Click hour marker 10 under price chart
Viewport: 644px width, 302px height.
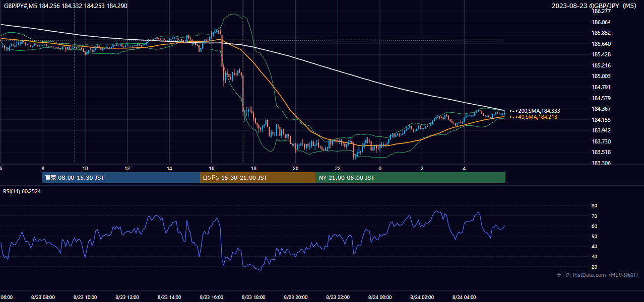pyautogui.click(x=85, y=168)
